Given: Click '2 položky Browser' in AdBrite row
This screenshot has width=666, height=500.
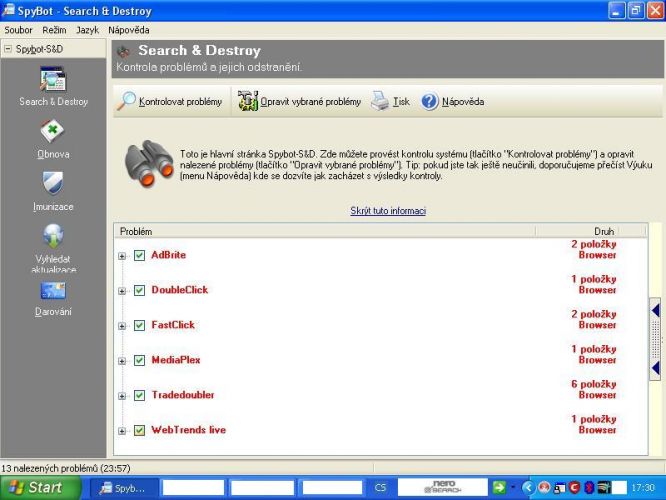Looking at the screenshot, I should pyautogui.click(x=593, y=249).
